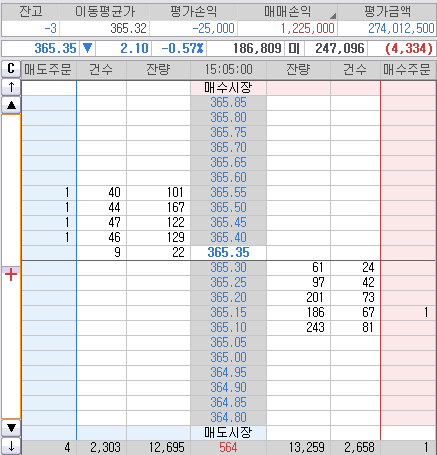Click price level 364.95
Screen dimensions: 437x455
228,373
